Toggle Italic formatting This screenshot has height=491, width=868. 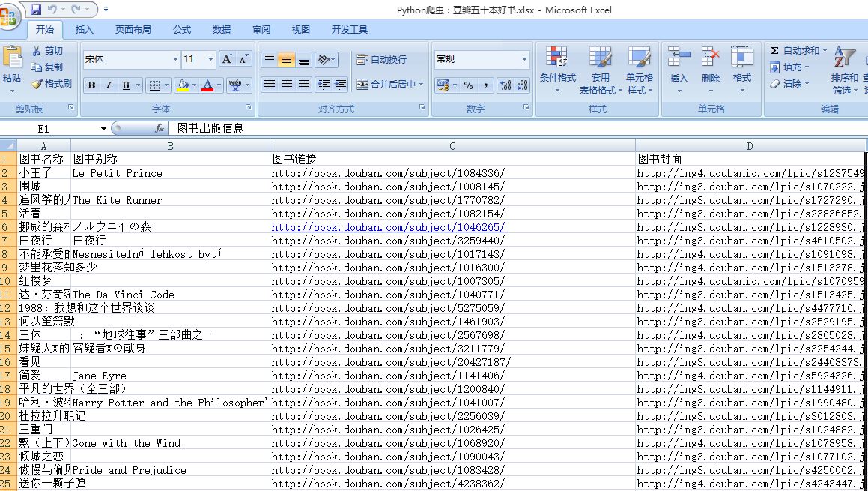(x=109, y=85)
